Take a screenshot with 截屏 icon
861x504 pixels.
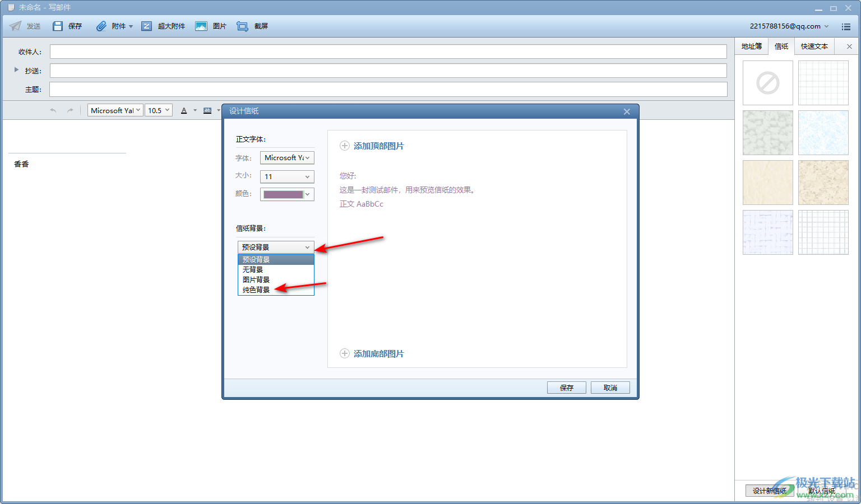click(242, 26)
